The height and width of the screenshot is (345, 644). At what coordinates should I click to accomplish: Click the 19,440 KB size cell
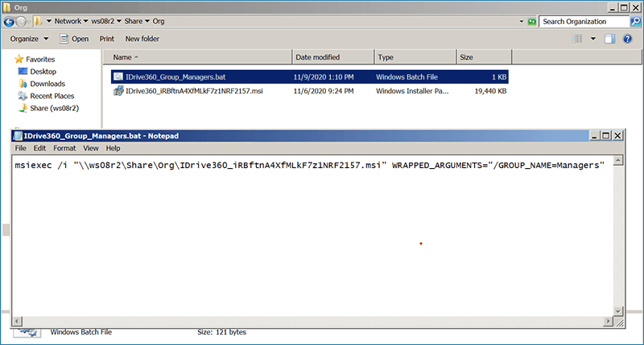coord(490,91)
